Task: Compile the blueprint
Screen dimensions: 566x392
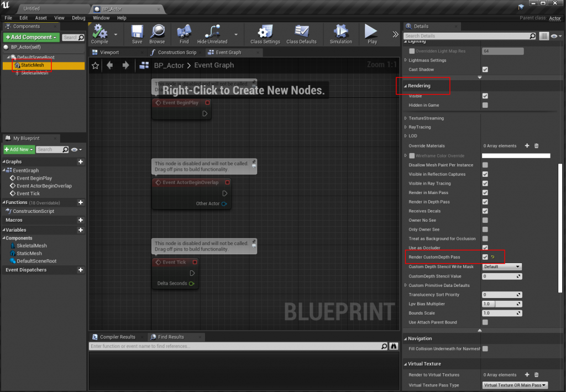Action: coord(99,34)
